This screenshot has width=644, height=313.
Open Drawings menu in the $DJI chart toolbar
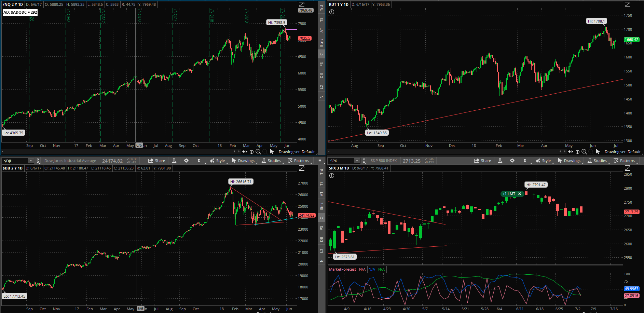(243, 161)
